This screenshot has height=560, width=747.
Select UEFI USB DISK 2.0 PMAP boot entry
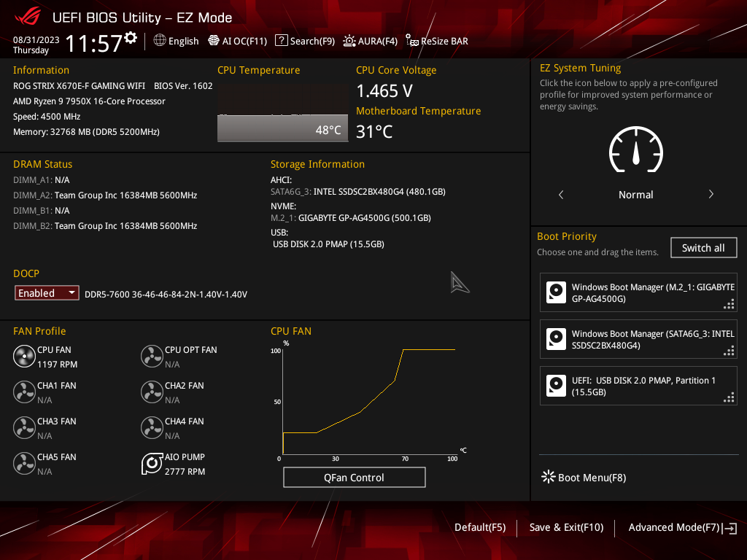pyautogui.click(x=638, y=386)
